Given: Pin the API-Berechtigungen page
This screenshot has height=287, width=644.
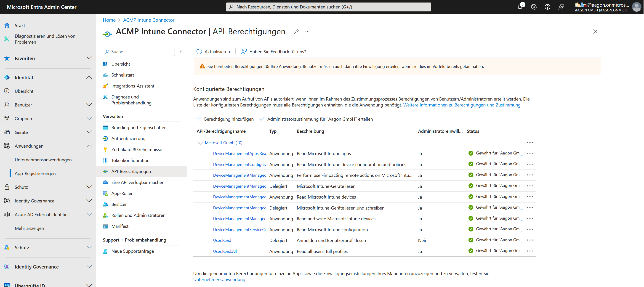Looking at the screenshot, I should coord(296,32).
